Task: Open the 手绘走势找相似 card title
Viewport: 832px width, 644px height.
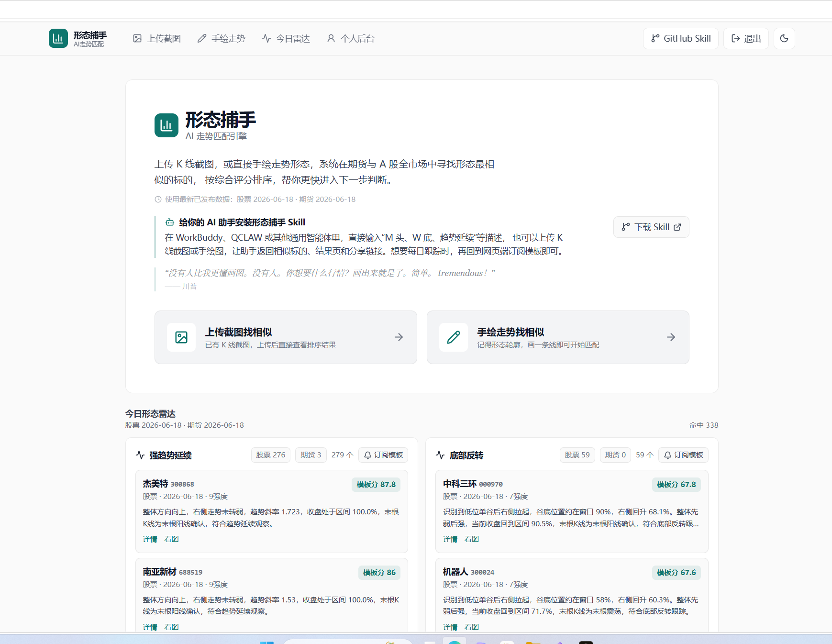Action: 510,332
